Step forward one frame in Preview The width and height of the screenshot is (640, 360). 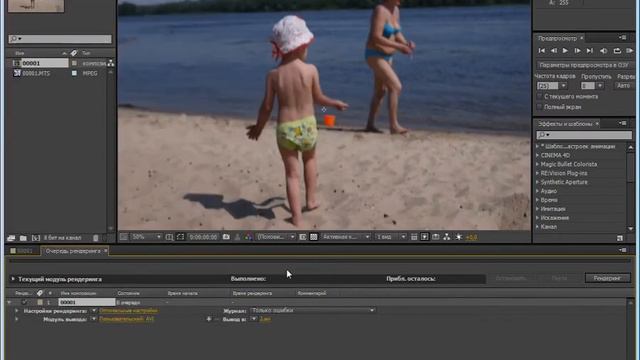577,51
